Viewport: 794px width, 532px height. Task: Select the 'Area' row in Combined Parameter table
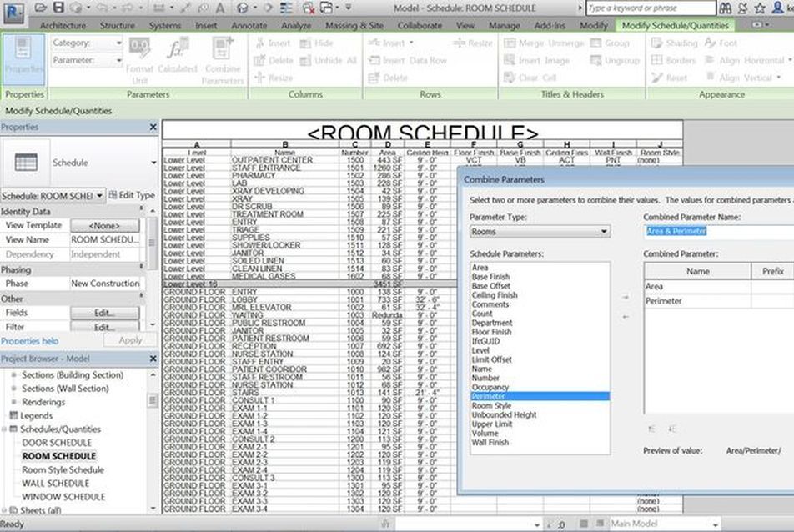click(x=719, y=287)
